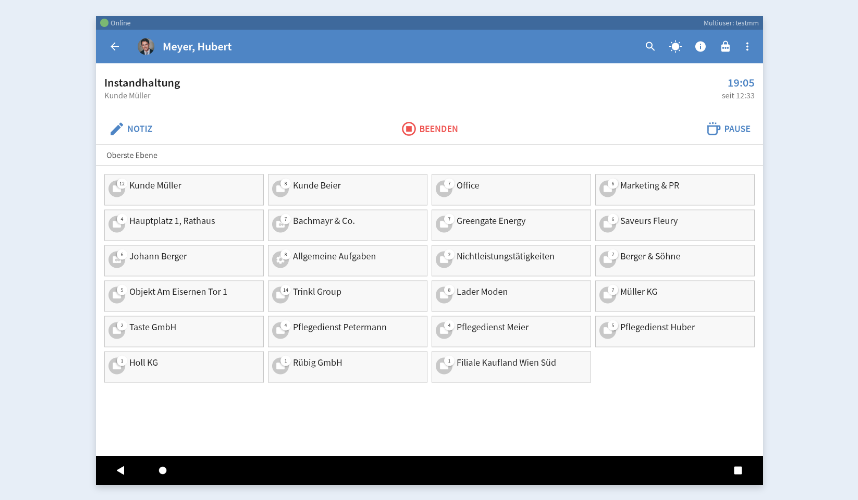858x500 pixels.
Task: Select Pflegedienst Huber entry
Action: (x=674, y=331)
